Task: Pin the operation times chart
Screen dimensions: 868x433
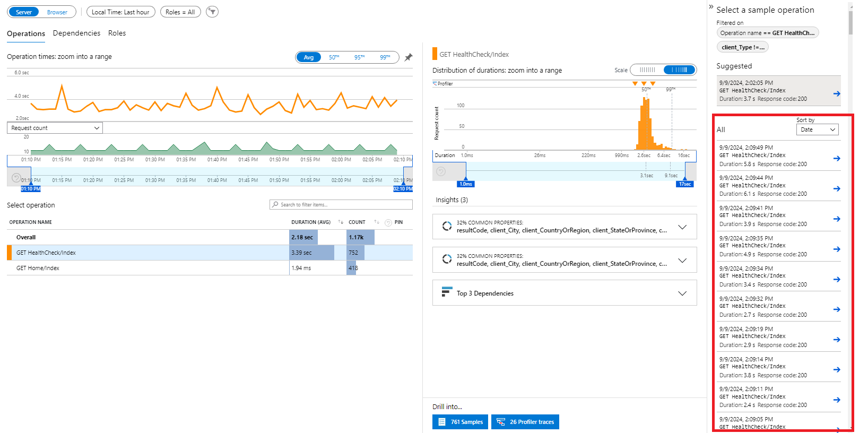Action: coord(408,57)
